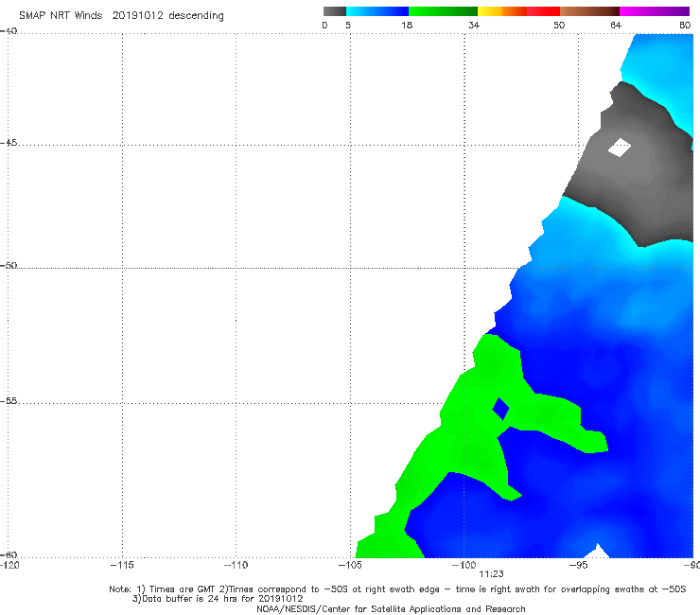700x615 pixels.
Task: Click the brown 50-64 colorbar segment
Action: (x=589, y=11)
